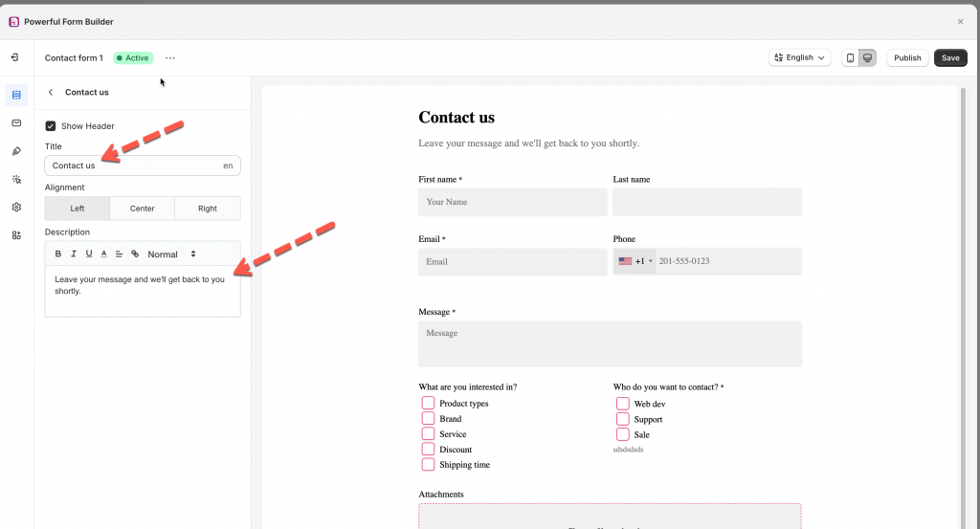Insert link in Description editor
Screen dimensions: 980x529
pos(135,254)
